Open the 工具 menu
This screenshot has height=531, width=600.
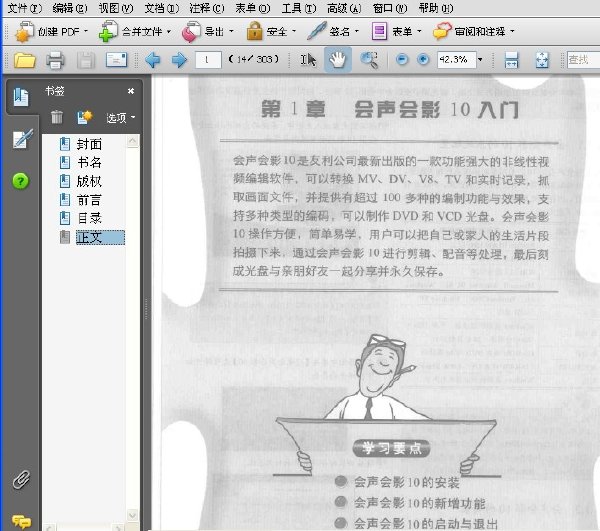299,8
